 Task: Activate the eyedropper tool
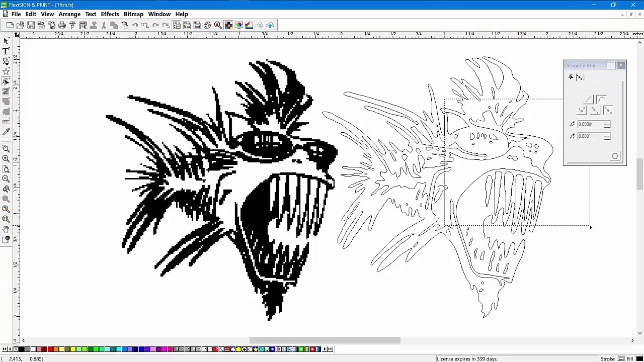6,132
